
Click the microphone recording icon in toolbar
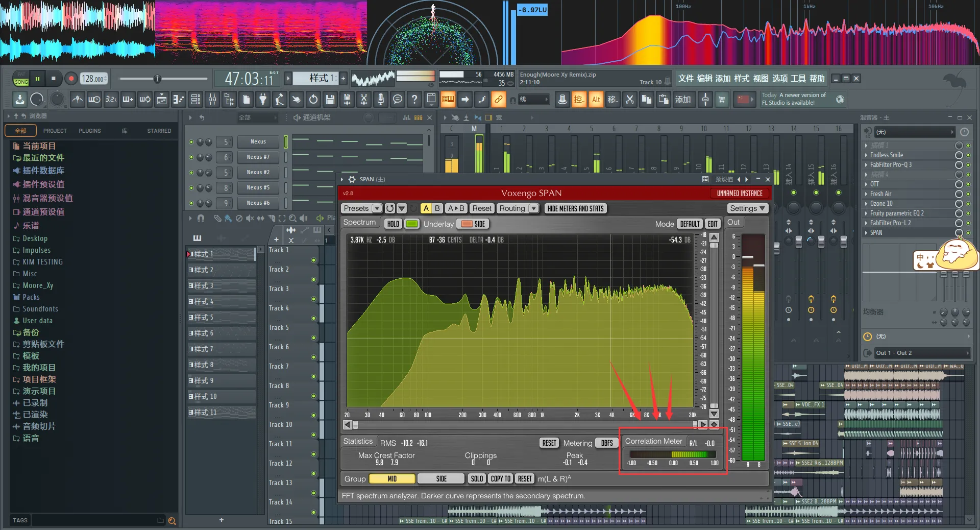coord(380,99)
